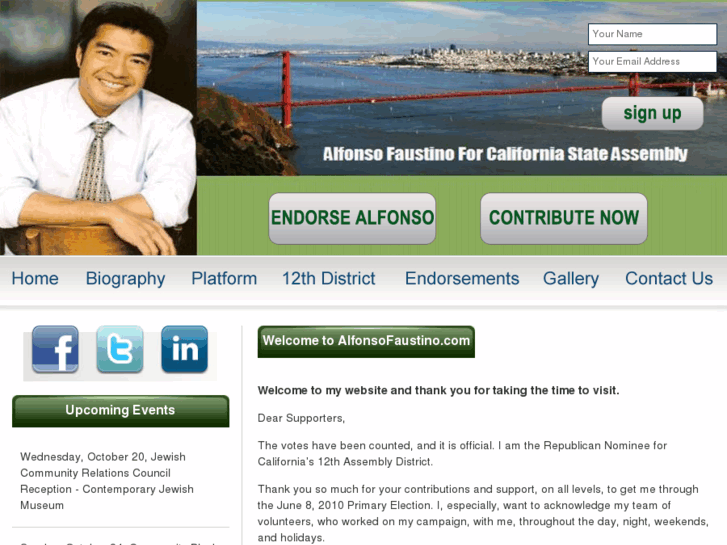The height and width of the screenshot is (545, 727).
Task: Click the Golden Gate Bridge banner image
Action: point(462,88)
